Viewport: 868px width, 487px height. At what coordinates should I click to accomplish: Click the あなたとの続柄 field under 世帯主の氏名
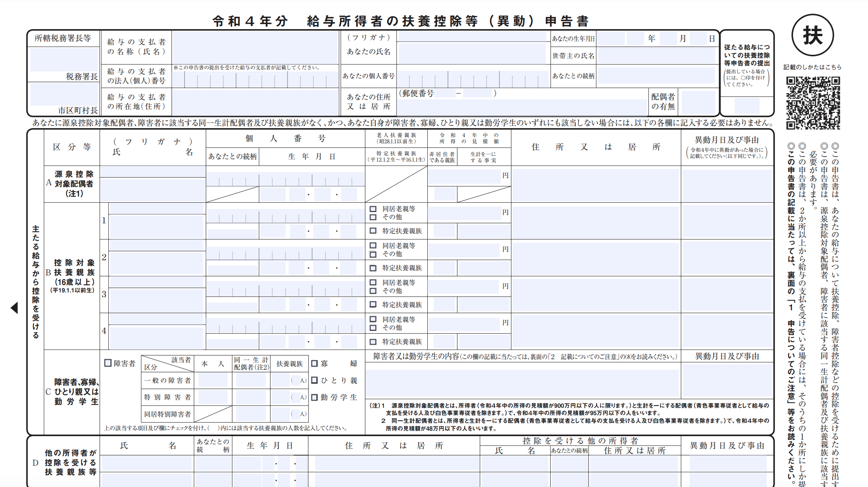(x=656, y=75)
